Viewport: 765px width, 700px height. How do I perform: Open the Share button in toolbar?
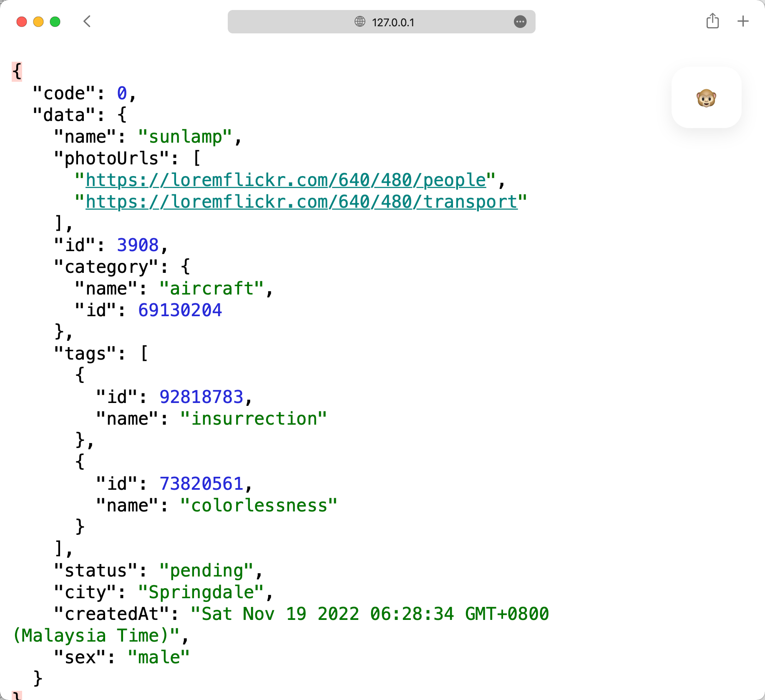coord(712,21)
